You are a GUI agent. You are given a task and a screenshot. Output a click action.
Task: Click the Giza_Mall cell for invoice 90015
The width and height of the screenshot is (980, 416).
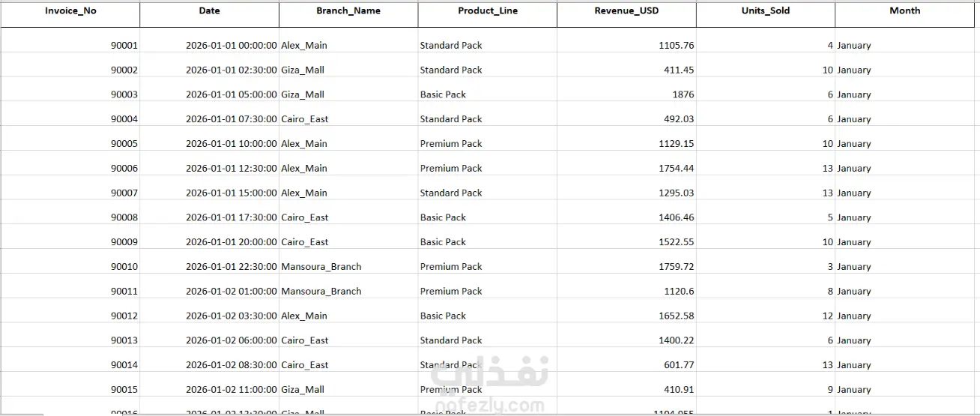coord(348,390)
